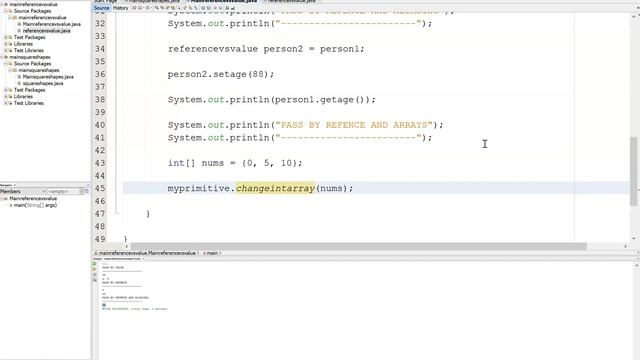Expand Test Libraries under mainsquareshapes project

6,103
